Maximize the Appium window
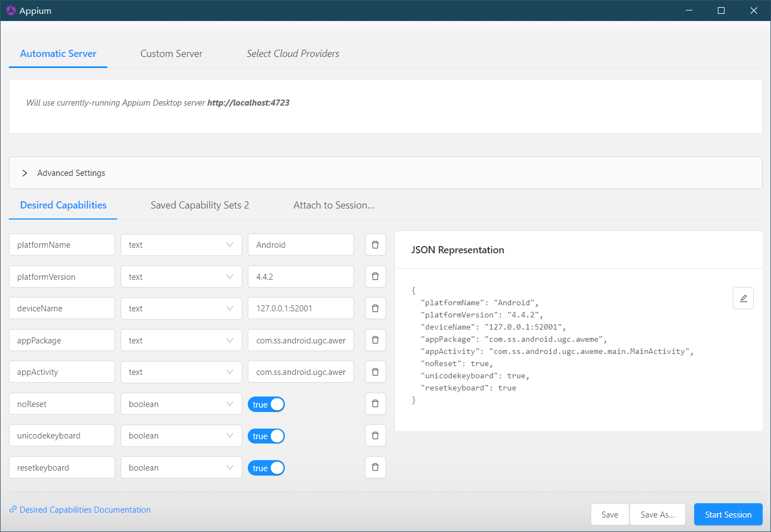This screenshot has width=771, height=532. pyautogui.click(x=721, y=11)
